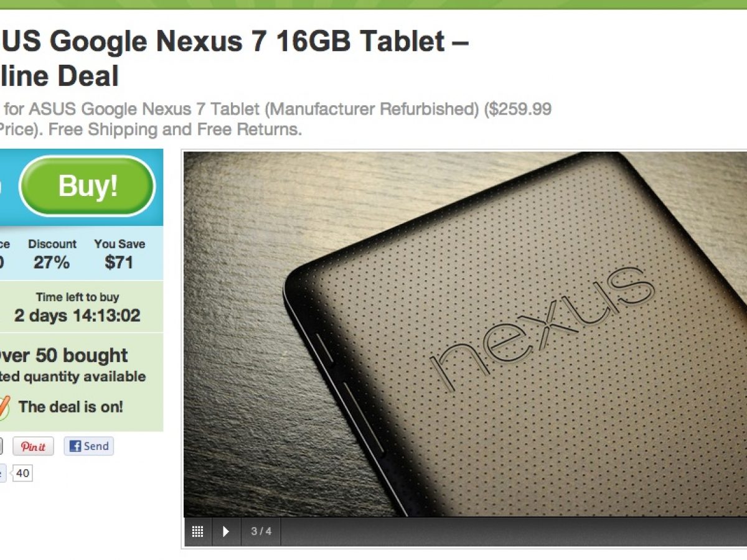Send the deal via Facebook Send button
This screenshot has width=747, height=560.
tap(88, 446)
